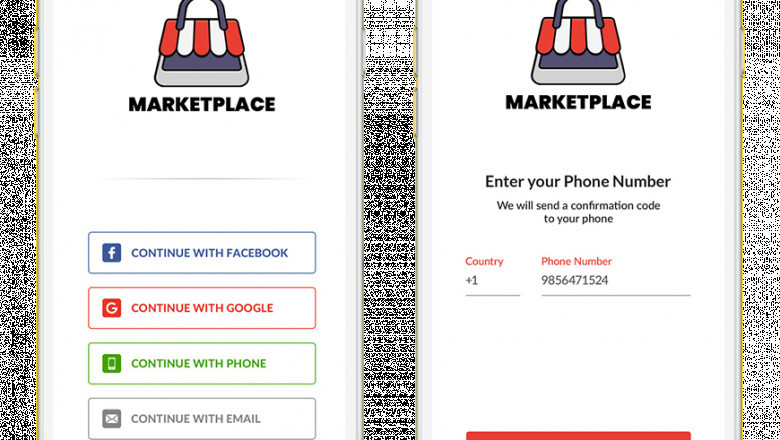Choose the Continue with Google label
Screen dimensions: 780x440
202,308
